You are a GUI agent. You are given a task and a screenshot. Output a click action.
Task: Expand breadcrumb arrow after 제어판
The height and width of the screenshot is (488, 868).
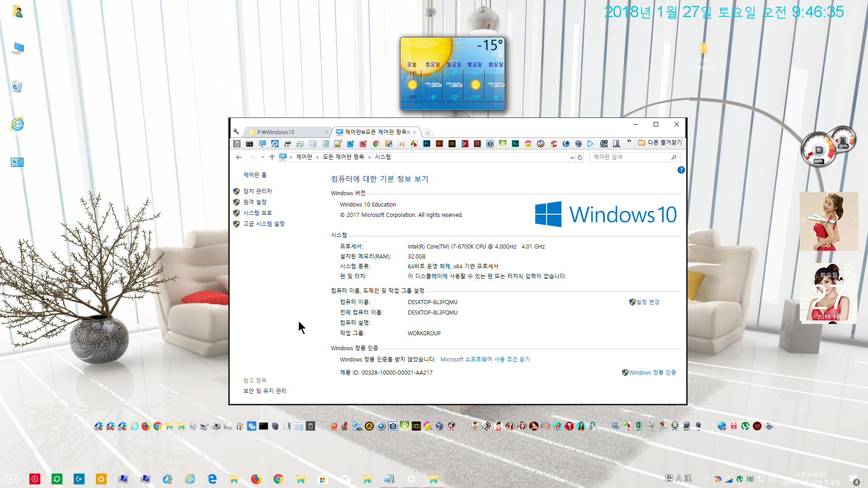[317, 157]
